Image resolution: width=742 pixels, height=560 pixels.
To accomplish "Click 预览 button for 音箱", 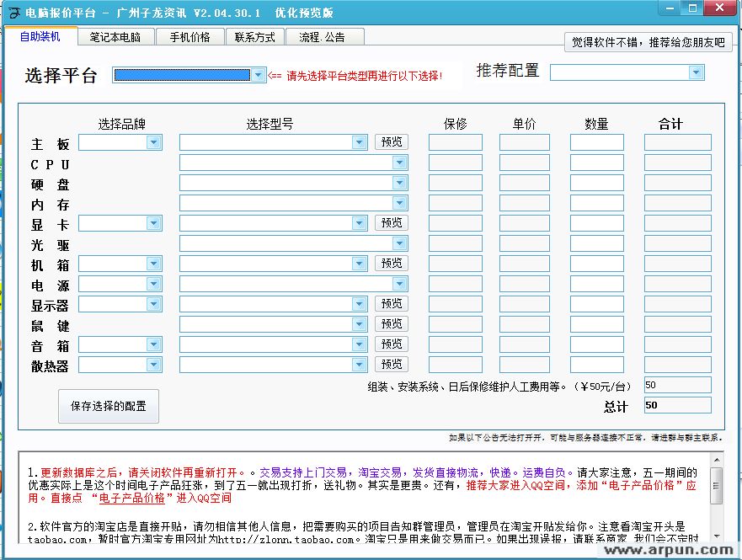I will 392,344.
